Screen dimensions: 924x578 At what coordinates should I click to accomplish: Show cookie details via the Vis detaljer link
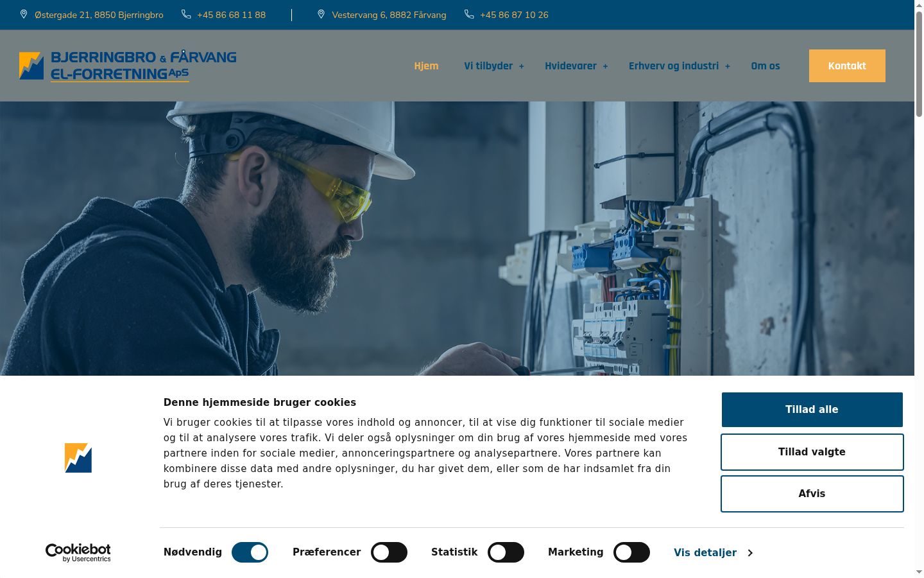[x=713, y=552]
